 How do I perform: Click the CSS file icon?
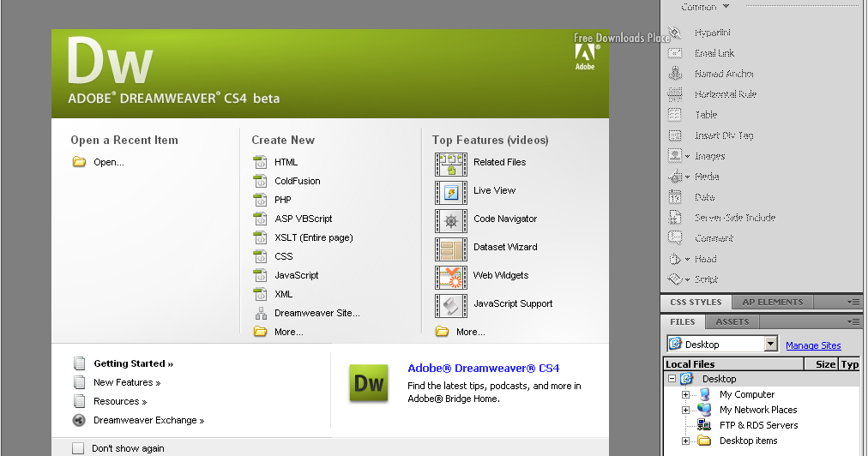[x=260, y=256]
